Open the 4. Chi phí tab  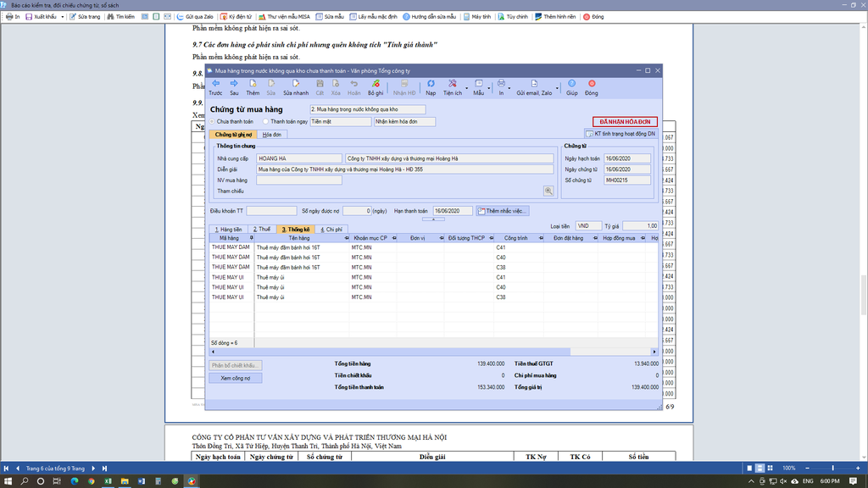click(x=331, y=229)
